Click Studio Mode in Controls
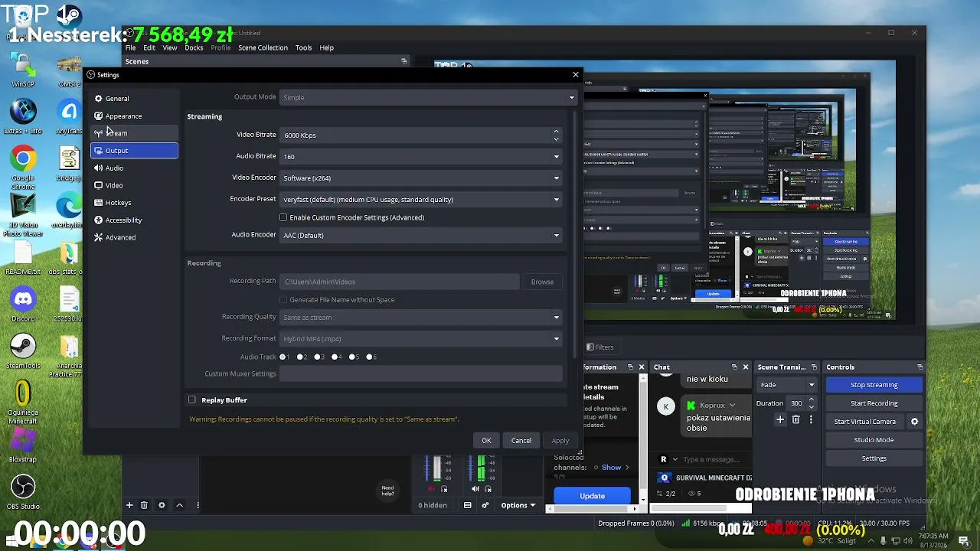 point(874,440)
